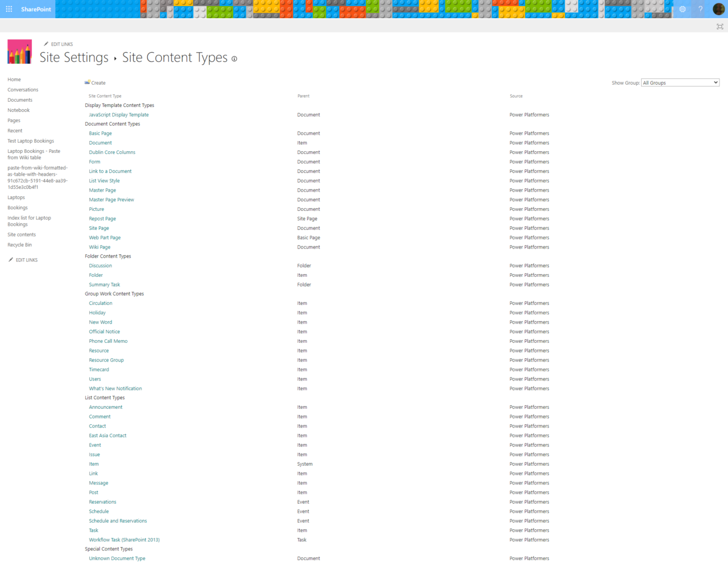The height and width of the screenshot is (576, 728).
Task: Select Site contents in the left navigation
Action: 22,234
